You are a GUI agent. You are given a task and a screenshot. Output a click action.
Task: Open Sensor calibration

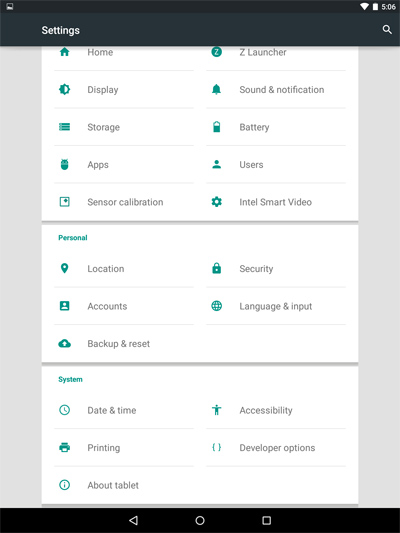coord(124,202)
